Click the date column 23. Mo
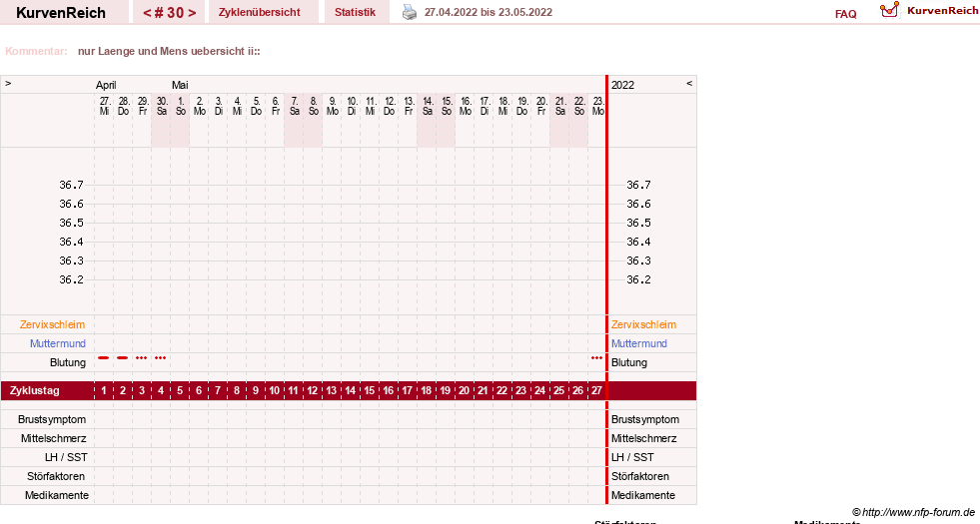 click(598, 106)
